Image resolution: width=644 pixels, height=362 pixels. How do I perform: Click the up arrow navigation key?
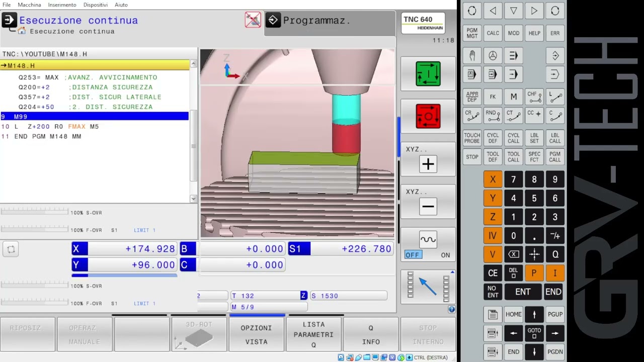pyautogui.click(x=534, y=314)
